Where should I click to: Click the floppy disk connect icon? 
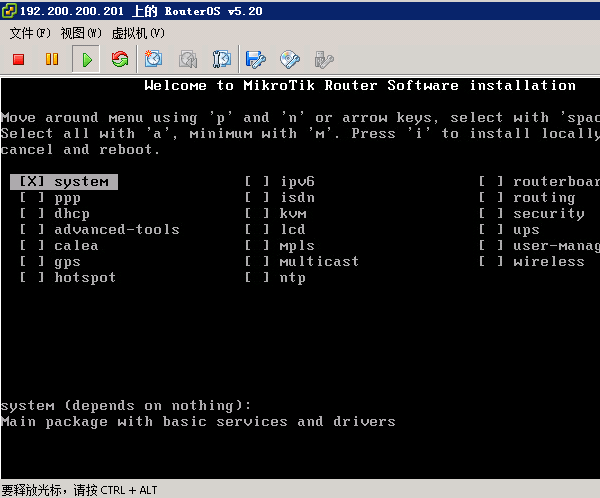pyautogui.click(x=256, y=59)
